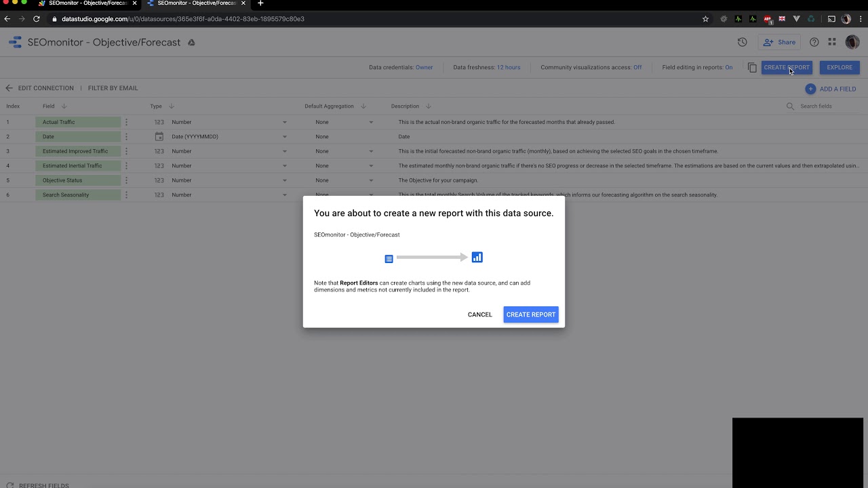The image size is (868, 488).
Task: Select the Estimated Improved Traffic field chip
Action: click(78, 151)
